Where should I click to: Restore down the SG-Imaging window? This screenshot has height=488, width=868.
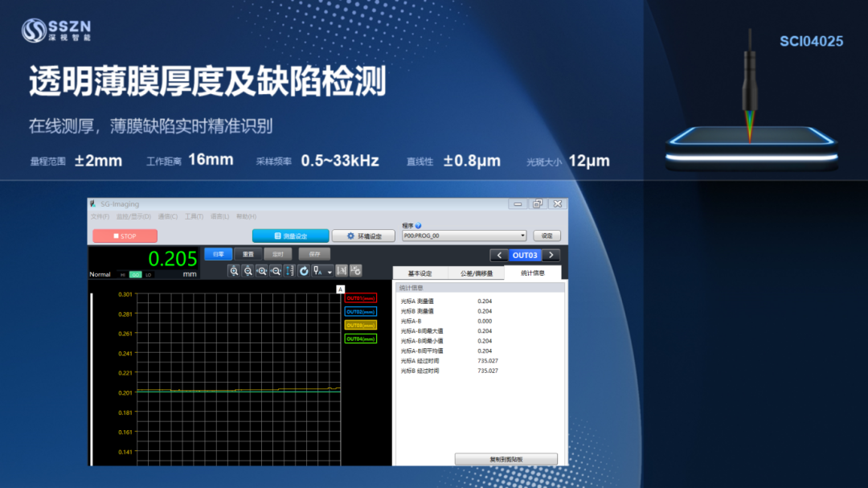(538, 204)
